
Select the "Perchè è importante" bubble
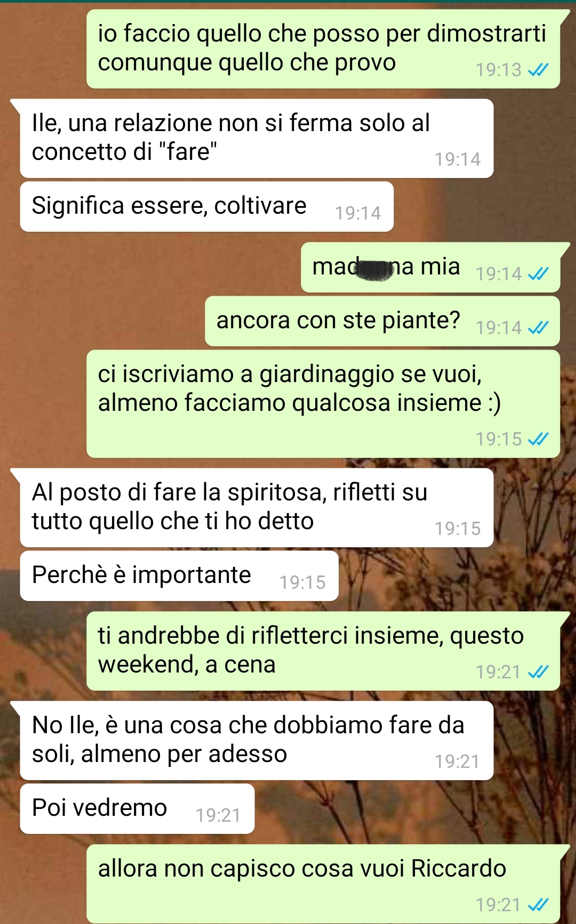[179, 576]
